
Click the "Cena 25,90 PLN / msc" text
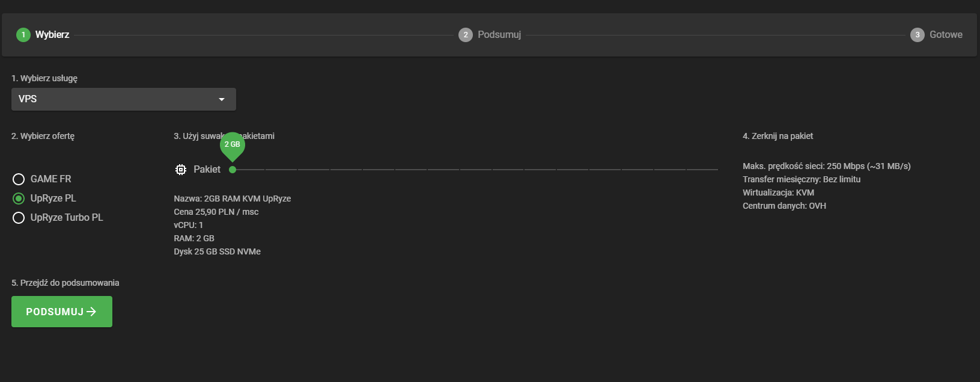click(216, 212)
